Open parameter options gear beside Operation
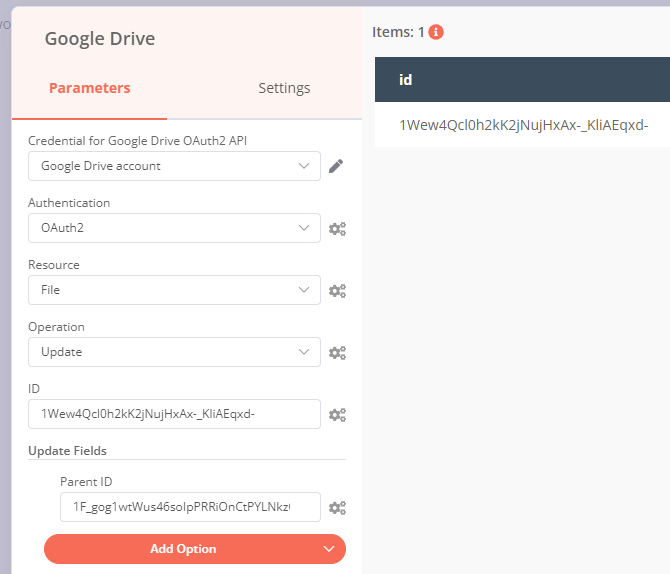670x574 pixels. 337,353
